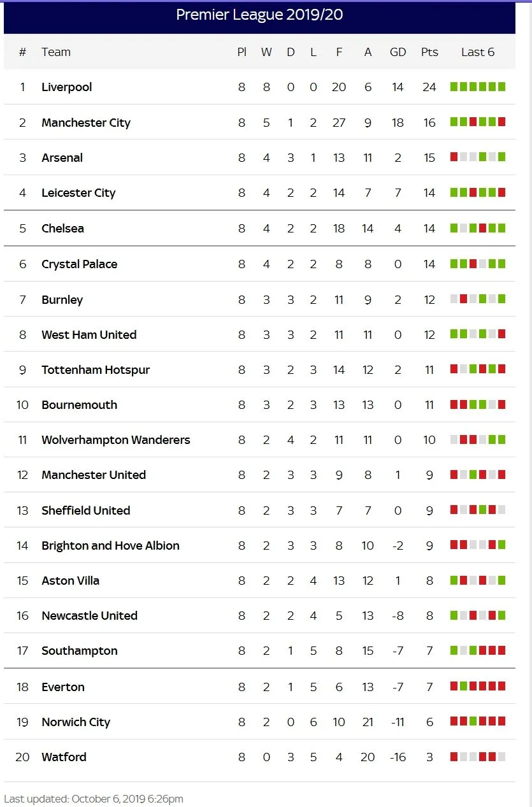This screenshot has width=532, height=807.
Task: Click the GD column header
Action: 398,52
